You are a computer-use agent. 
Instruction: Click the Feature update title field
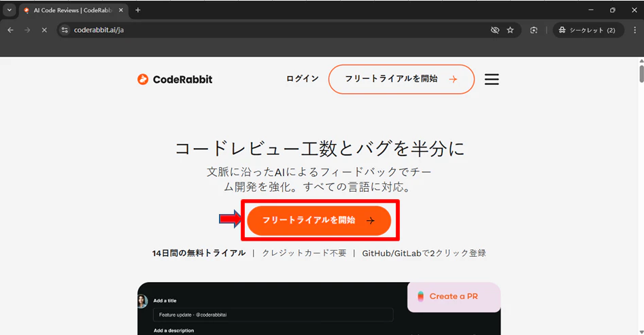tap(273, 315)
